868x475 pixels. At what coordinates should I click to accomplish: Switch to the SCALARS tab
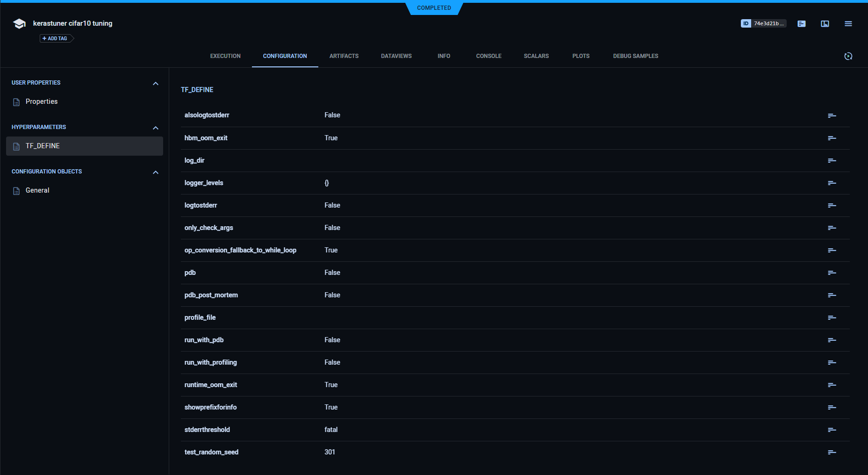coord(536,56)
